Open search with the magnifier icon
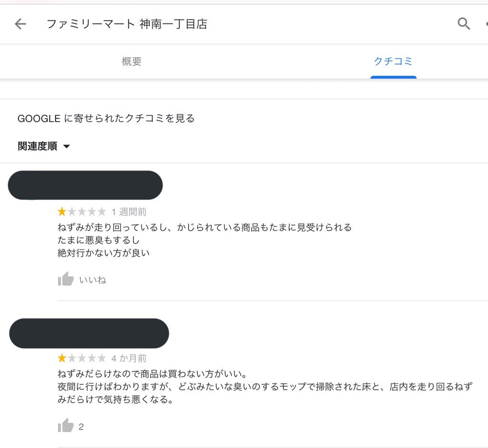488x448 pixels. click(x=464, y=24)
